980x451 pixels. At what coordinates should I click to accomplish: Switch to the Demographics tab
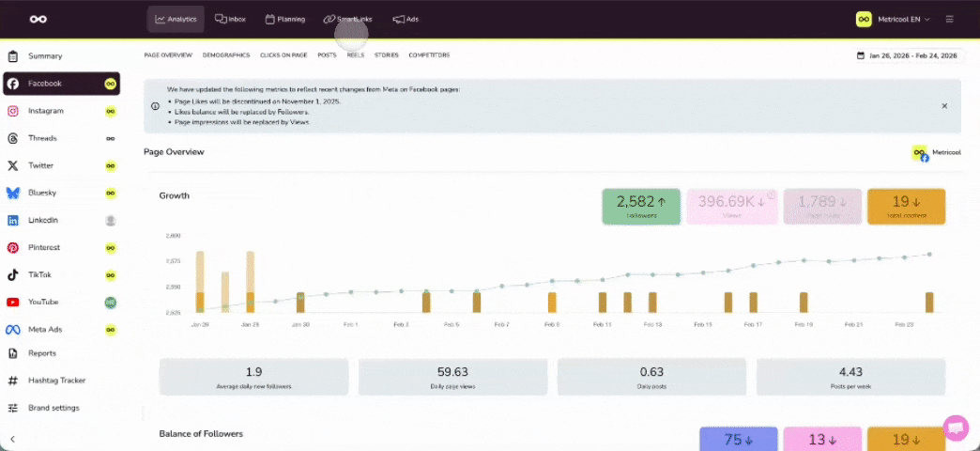(x=226, y=55)
